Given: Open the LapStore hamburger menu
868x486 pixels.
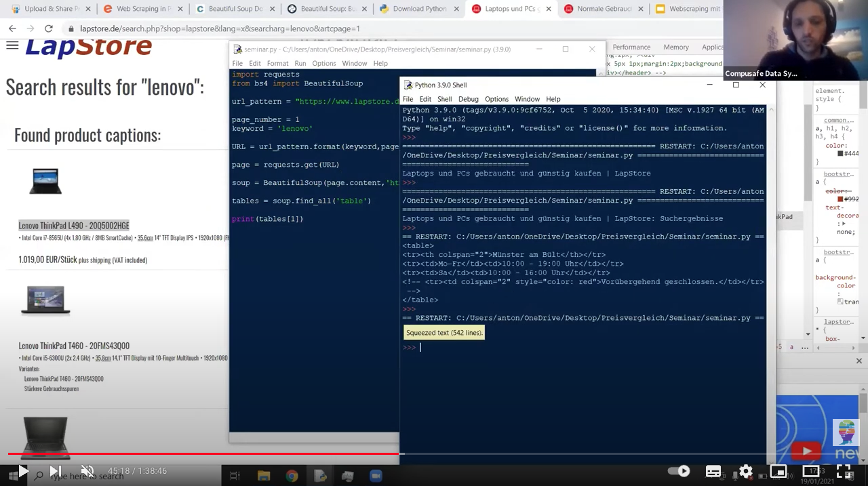Looking at the screenshot, I should tap(12, 45).
